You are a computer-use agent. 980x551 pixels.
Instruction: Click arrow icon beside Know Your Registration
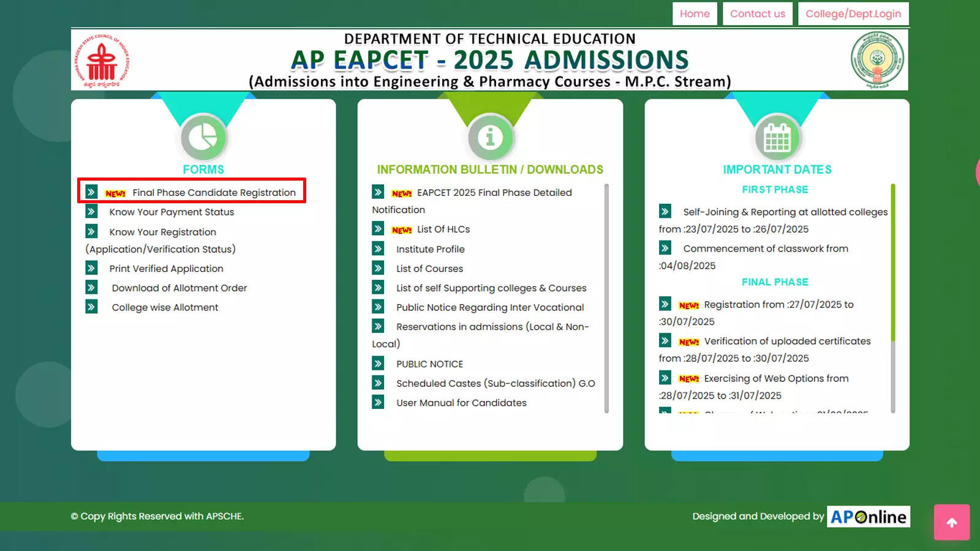click(91, 231)
